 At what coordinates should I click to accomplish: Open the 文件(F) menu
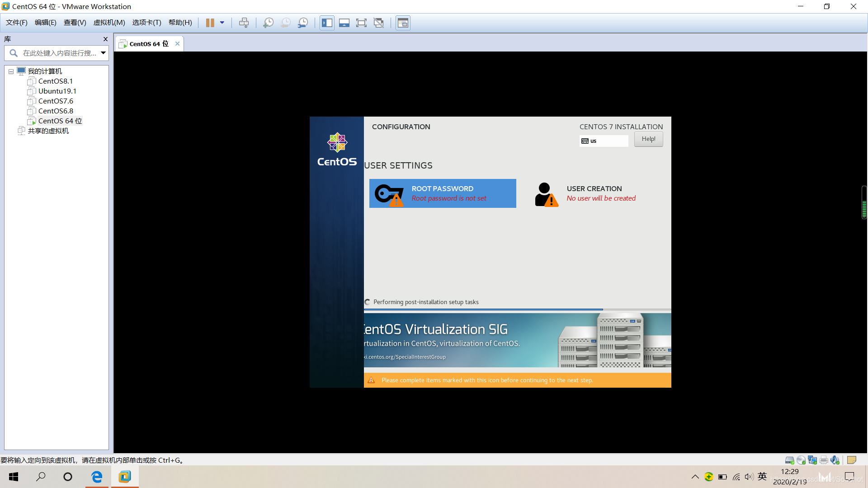coord(17,23)
